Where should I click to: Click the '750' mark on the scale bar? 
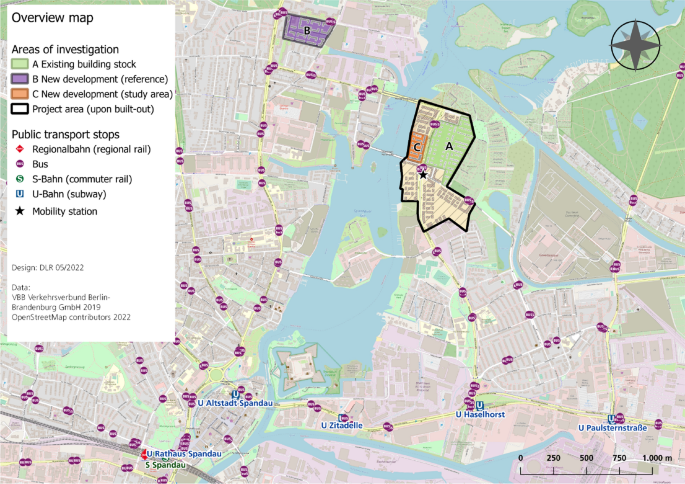pos(619,458)
